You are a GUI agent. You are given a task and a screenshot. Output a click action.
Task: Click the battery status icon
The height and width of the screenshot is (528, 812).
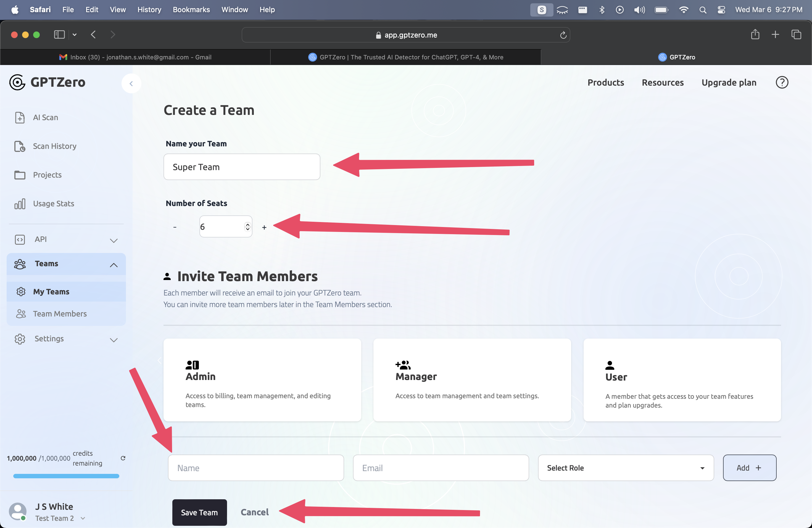tap(661, 10)
